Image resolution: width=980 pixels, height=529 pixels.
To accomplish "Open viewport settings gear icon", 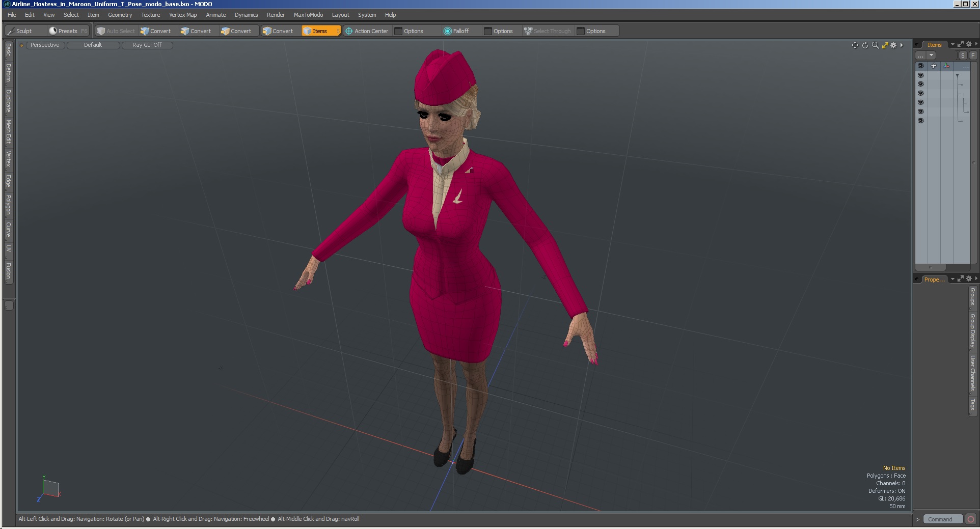I will pyautogui.click(x=893, y=45).
